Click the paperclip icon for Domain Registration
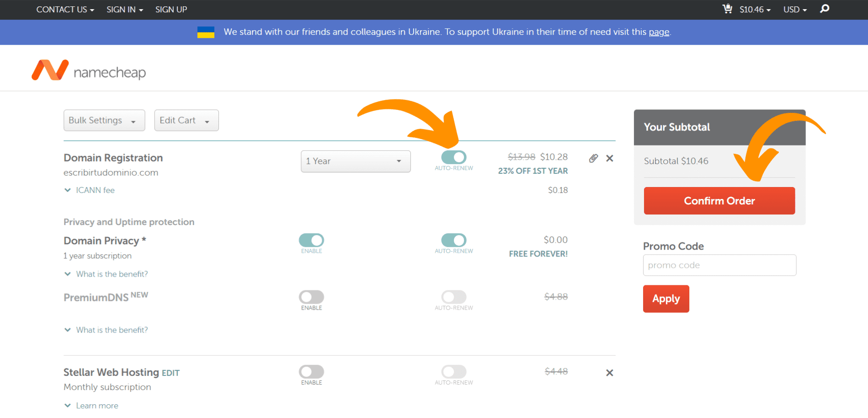 [x=593, y=158]
